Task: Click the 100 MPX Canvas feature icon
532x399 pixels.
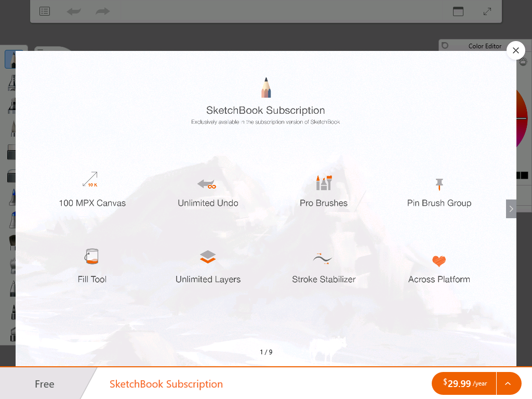Action: [x=90, y=179]
